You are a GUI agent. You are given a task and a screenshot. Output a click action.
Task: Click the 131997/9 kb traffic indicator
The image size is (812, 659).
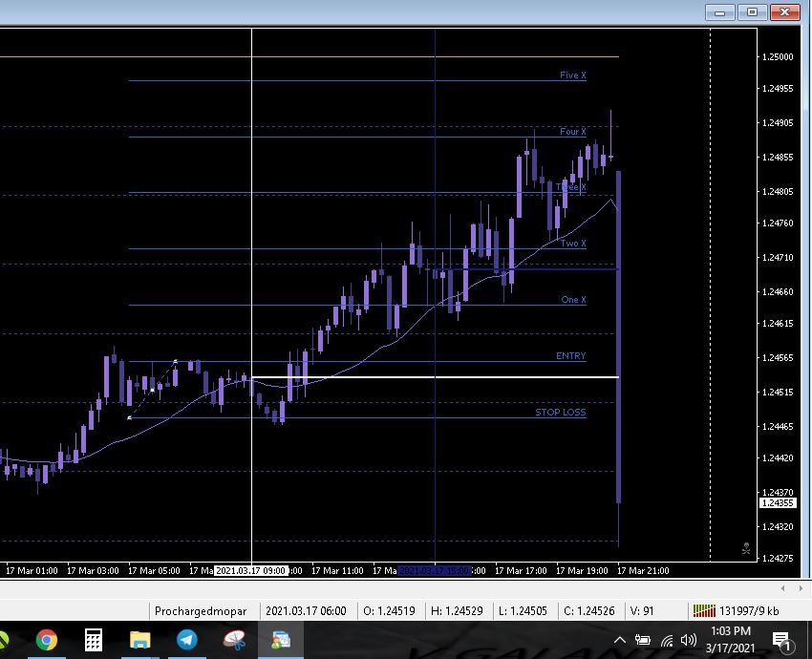(749, 611)
